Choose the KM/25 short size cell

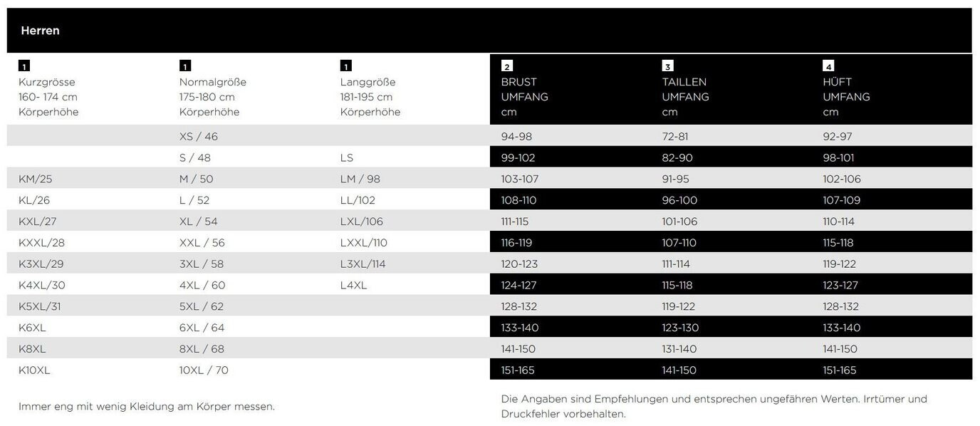pyautogui.click(x=36, y=179)
